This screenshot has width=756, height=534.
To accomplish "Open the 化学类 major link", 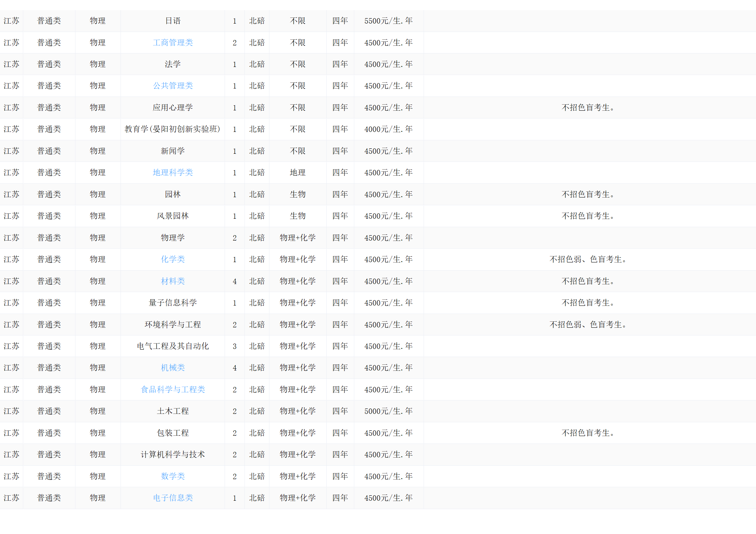I will tap(173, 259).
